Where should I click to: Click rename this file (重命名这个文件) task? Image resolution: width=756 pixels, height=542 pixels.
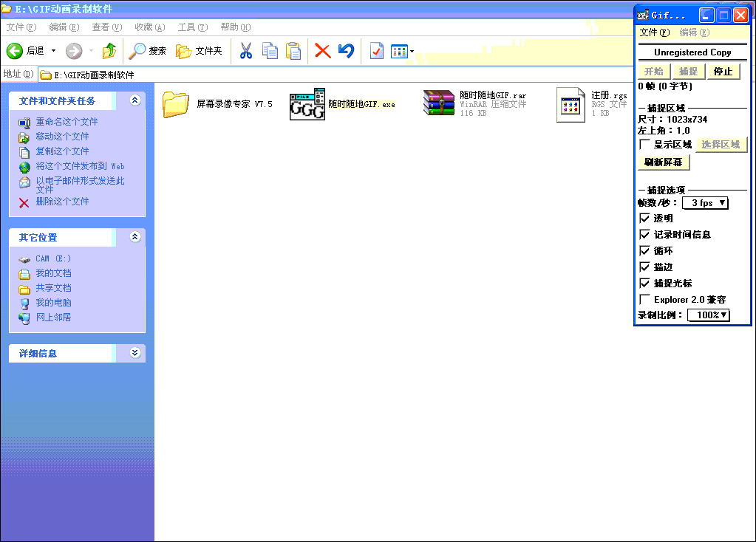pyautogui.click(x=67, y=122)
